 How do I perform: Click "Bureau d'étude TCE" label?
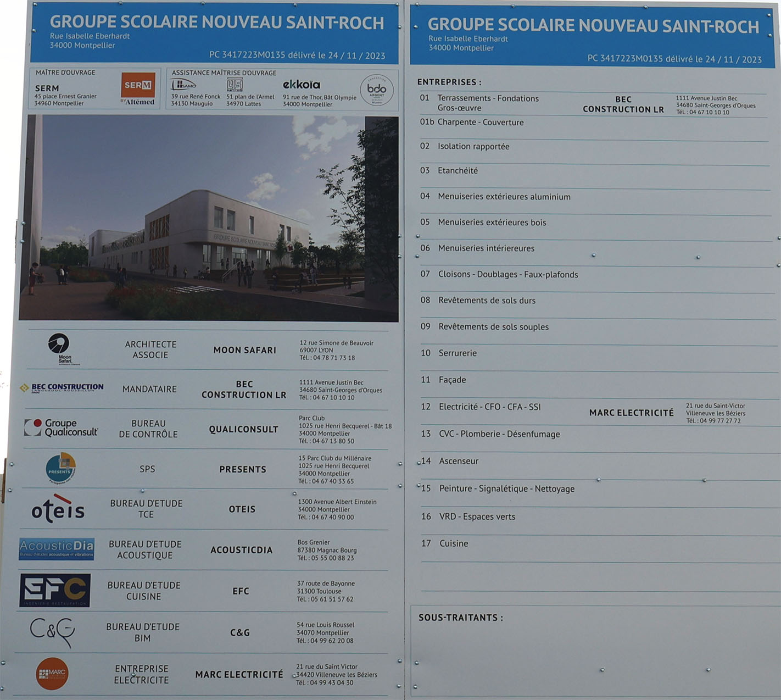[x=146, y=509]
